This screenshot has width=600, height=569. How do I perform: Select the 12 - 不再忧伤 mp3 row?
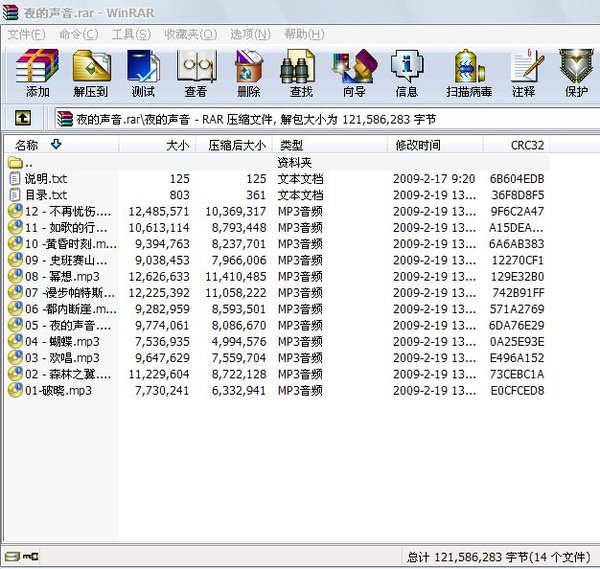pyautogui.click(x=278, y=211)
